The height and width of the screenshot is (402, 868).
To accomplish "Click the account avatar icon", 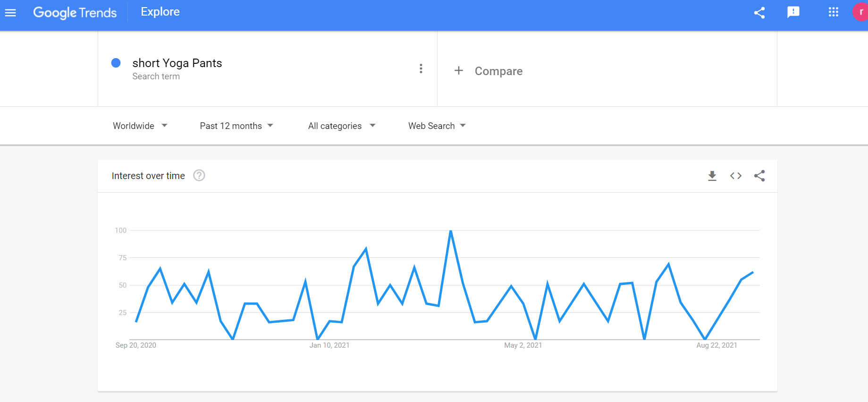I will (860, 12).
